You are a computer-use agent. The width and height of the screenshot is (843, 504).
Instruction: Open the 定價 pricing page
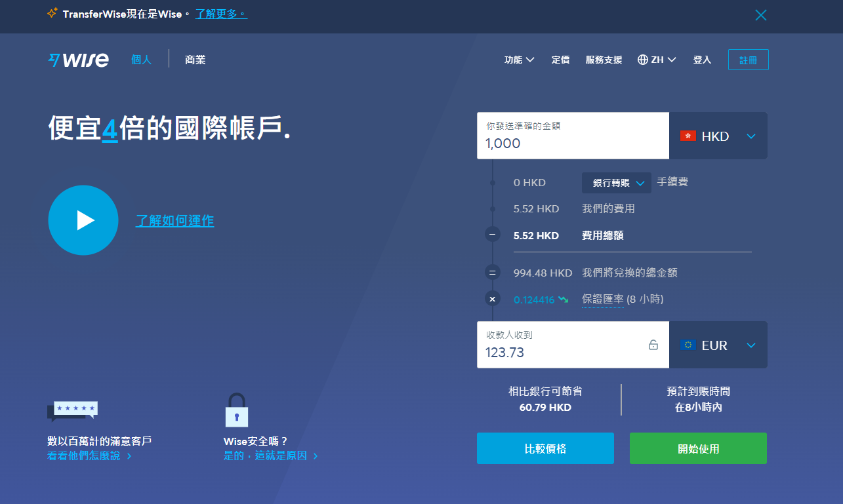click(560, 60)
